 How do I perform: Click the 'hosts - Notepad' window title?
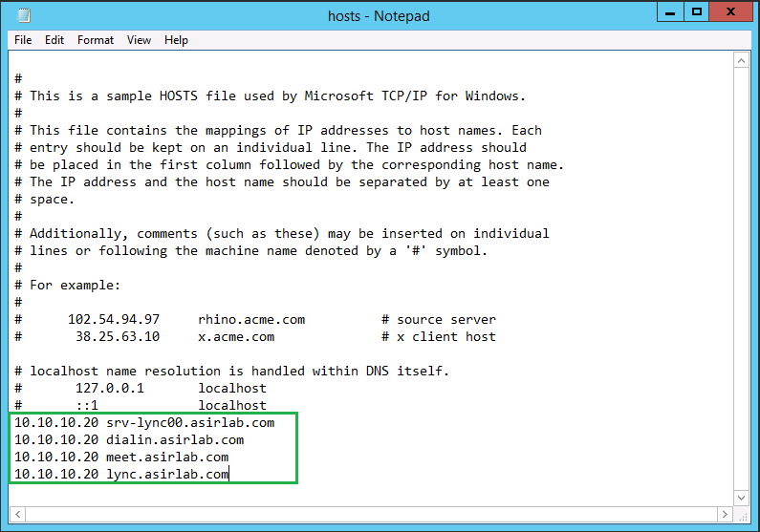[x=379, y=16]
